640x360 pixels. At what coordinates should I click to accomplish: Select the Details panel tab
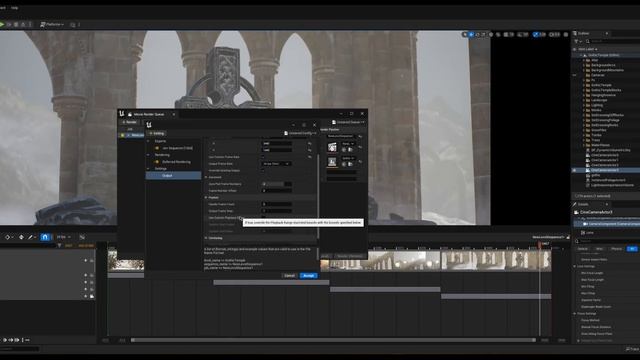583,204
